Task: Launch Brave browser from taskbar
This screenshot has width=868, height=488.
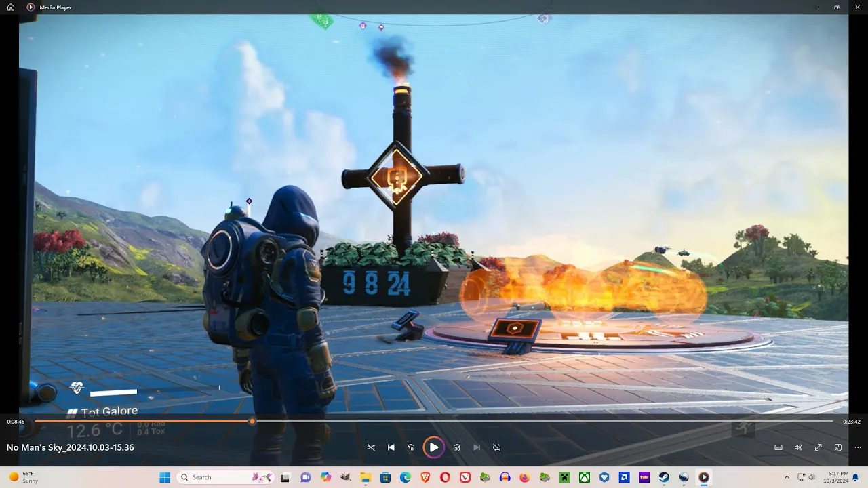Action: click(425, 477)
